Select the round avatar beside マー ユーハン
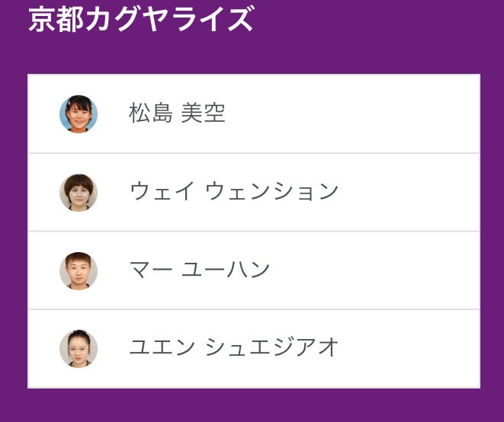This screenshot has width=504, height=422. click(79, 270)
